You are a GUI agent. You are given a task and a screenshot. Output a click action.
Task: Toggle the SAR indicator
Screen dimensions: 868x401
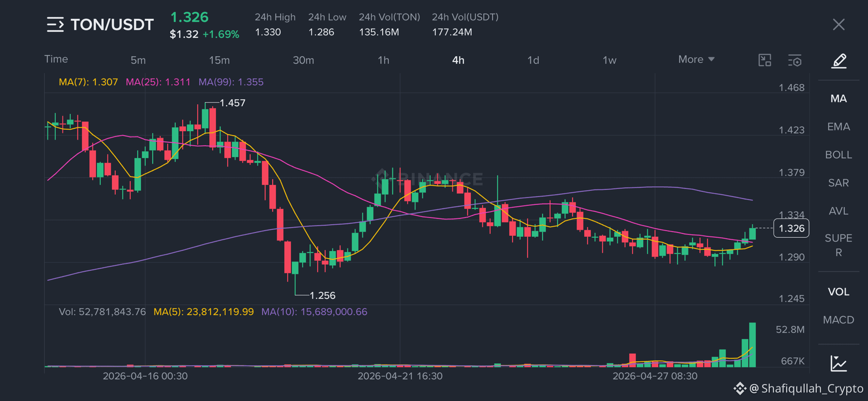tap(838, 183)
